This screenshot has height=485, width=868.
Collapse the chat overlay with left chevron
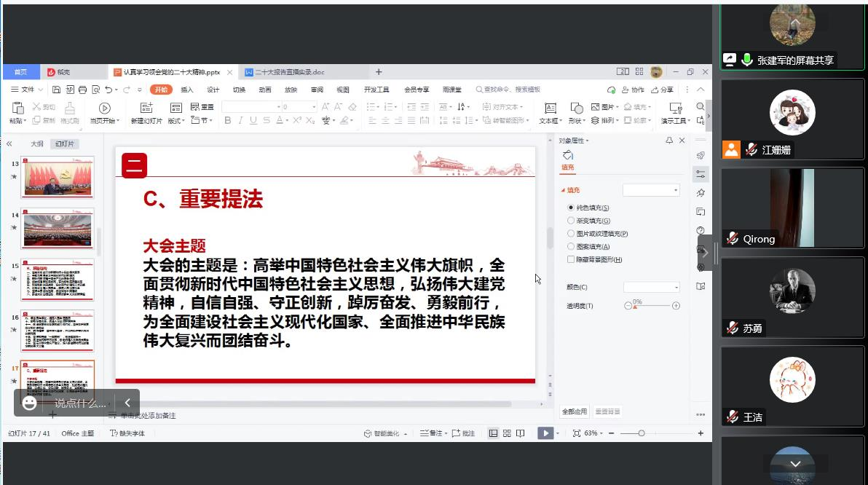point(127,403)
